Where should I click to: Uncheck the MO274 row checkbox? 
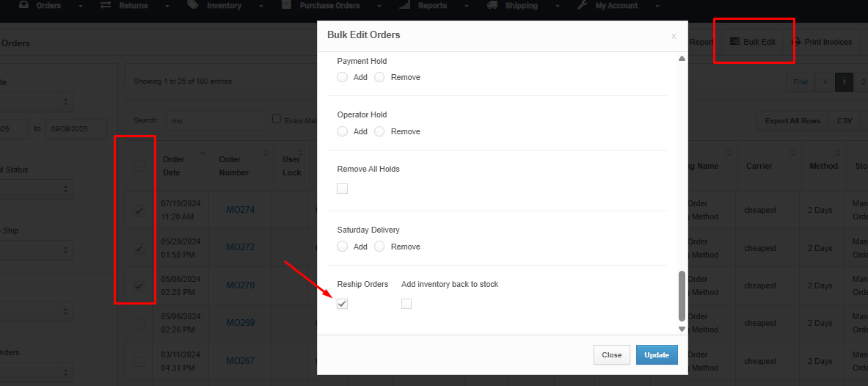[139, 211]
